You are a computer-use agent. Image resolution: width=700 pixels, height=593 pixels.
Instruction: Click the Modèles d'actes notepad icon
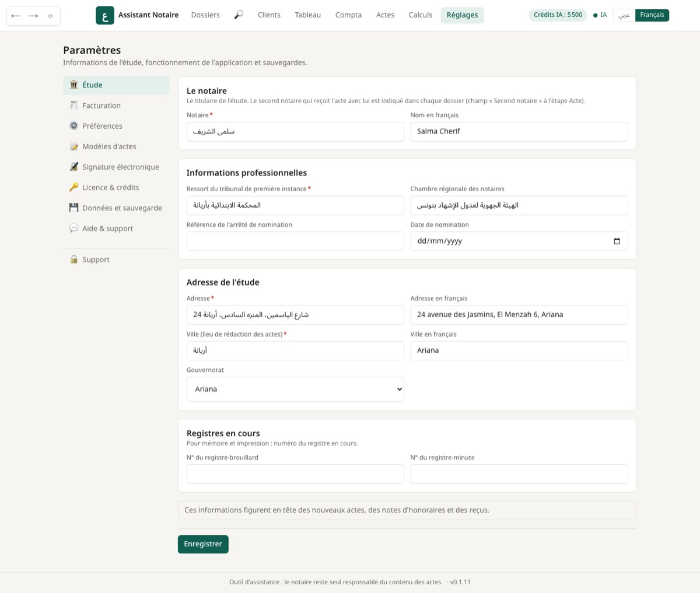coord(73,146)
